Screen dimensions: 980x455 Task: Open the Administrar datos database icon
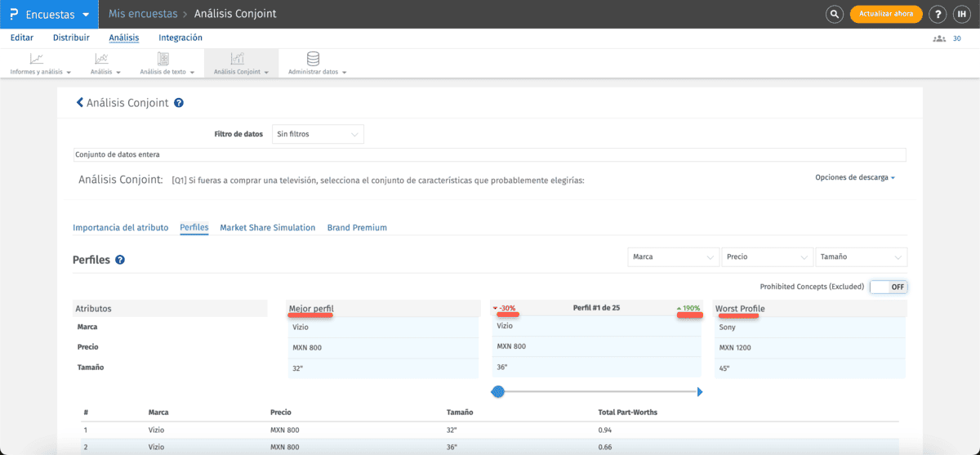[x=313, y=59]
